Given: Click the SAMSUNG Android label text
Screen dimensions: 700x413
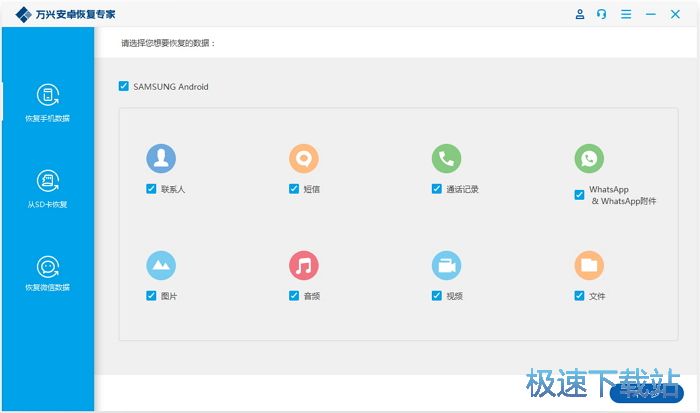Looking at the screenshot, I should tap(171, 87).
